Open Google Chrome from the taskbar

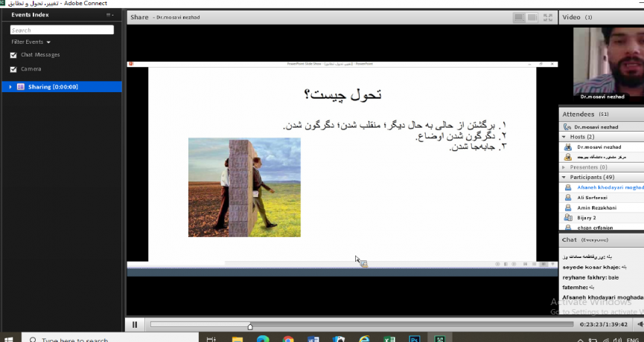(288, 339)
